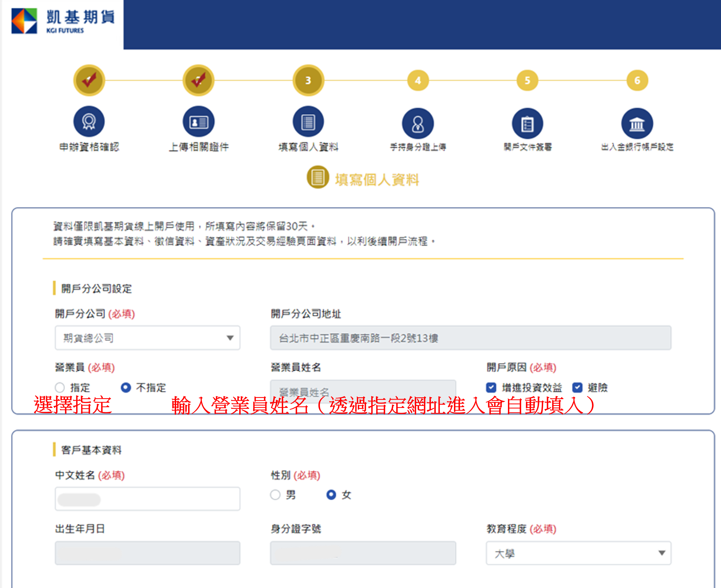Click the KGI Futures logo
Viewport: 721px width, 588px height.
tap(63, 21)
